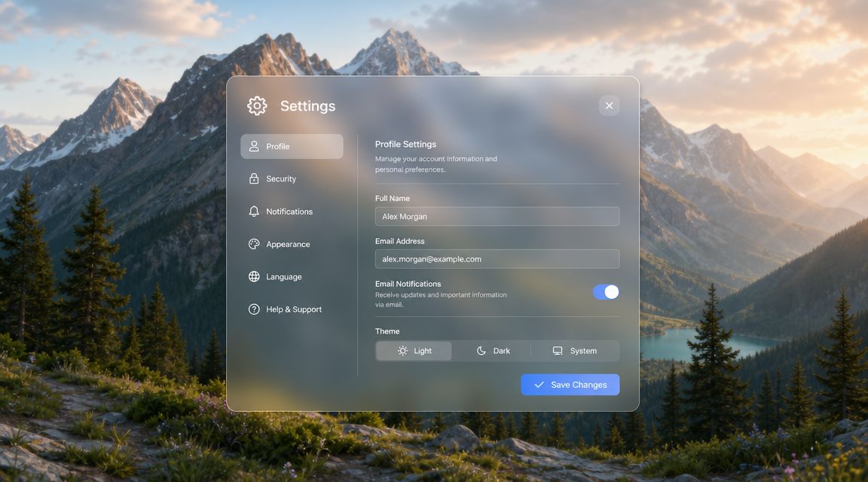Viewport: 868px width, 482px height.
Task: Open the Help & Support section
Action: pyautogui.click(x=292, y=310)
